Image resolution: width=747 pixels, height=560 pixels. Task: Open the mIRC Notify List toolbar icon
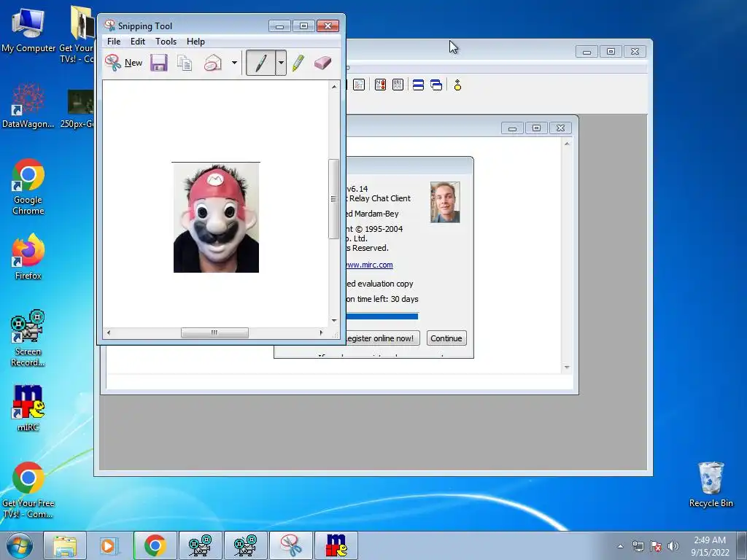click(380, 85)
